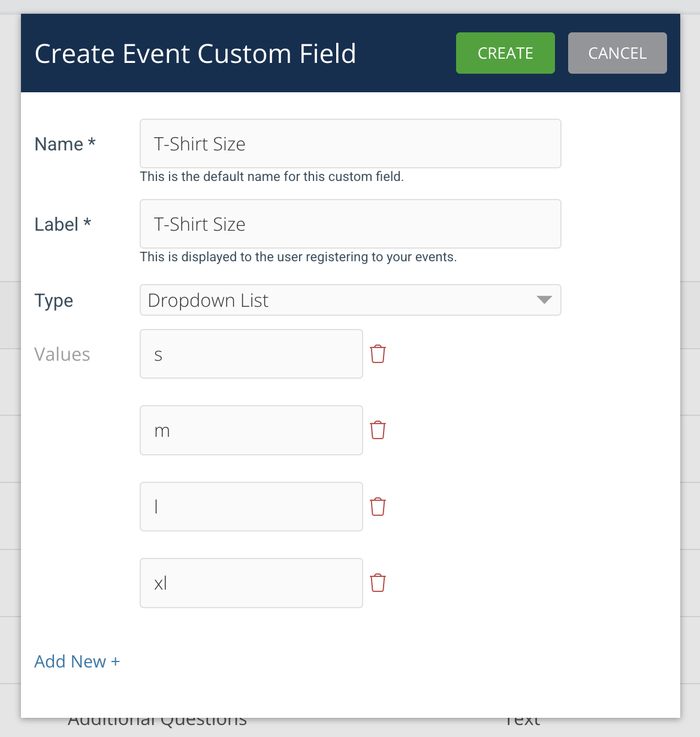Viewport: 700px width, 737px height.
Task: Delete the 's' value with trash icon
Action: coord(378,354)
